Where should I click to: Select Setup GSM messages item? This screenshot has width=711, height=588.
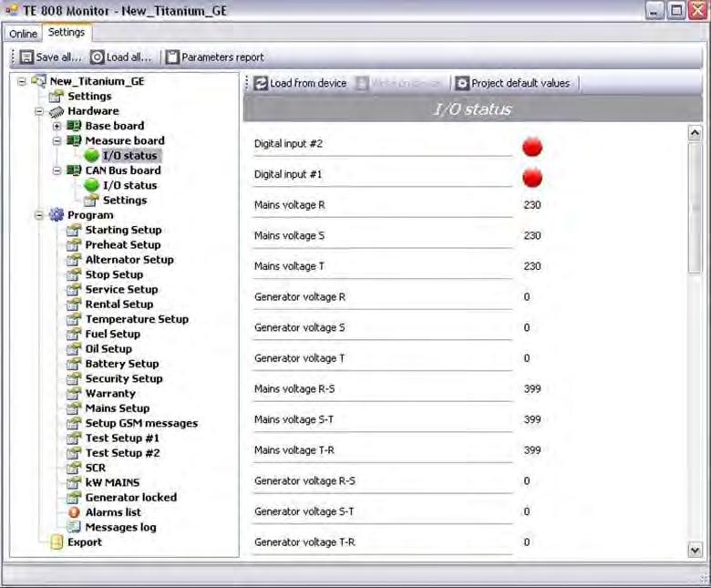click(141, 423)
